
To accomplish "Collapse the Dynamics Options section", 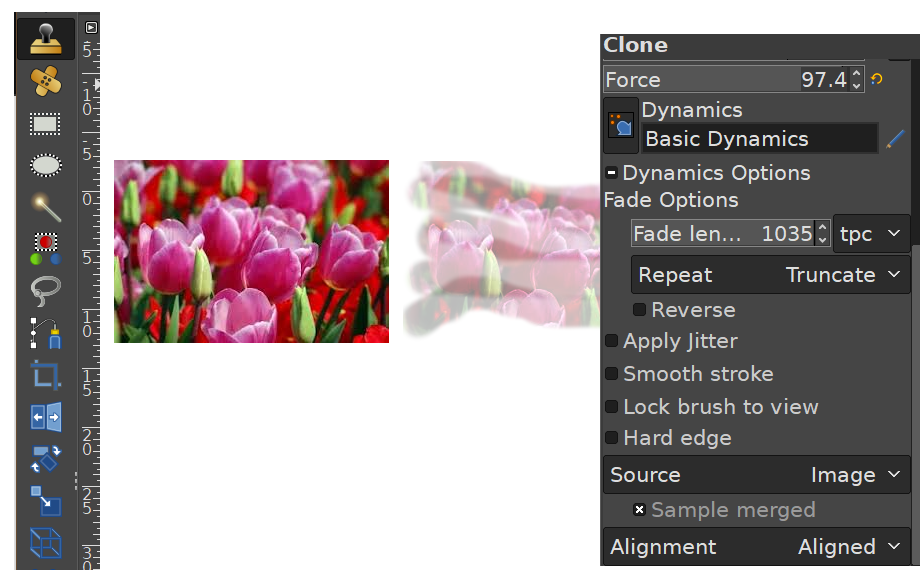I will click(x=612, y=173).
